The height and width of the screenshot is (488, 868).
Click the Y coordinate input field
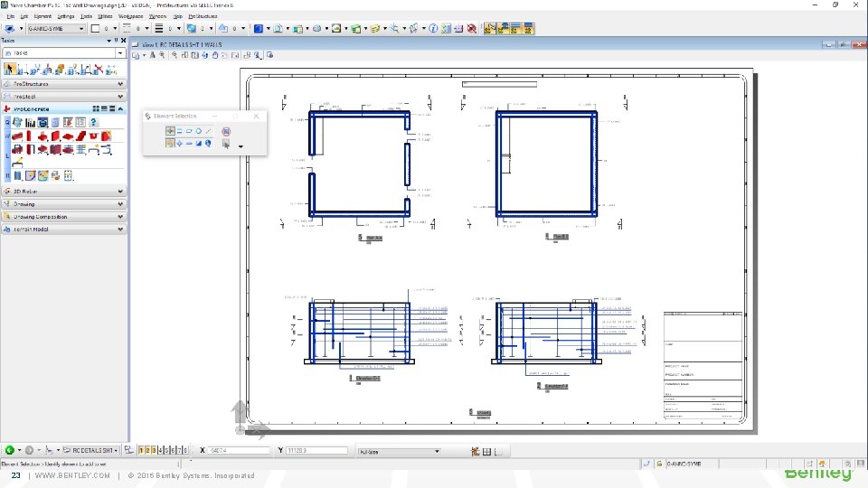[x=316, y=450]
